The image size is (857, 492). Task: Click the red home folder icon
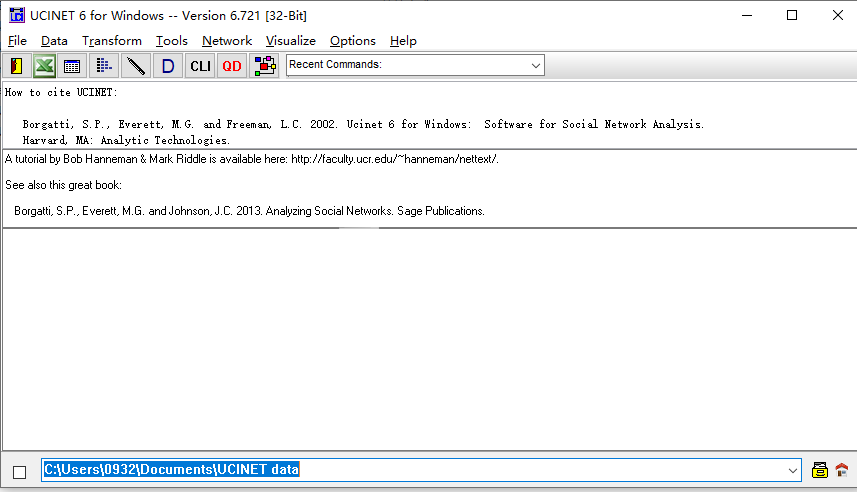(x=842, y=470)
